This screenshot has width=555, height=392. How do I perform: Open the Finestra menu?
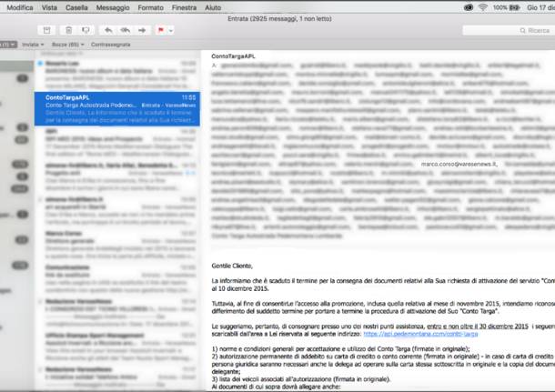[x=184, y=7]
